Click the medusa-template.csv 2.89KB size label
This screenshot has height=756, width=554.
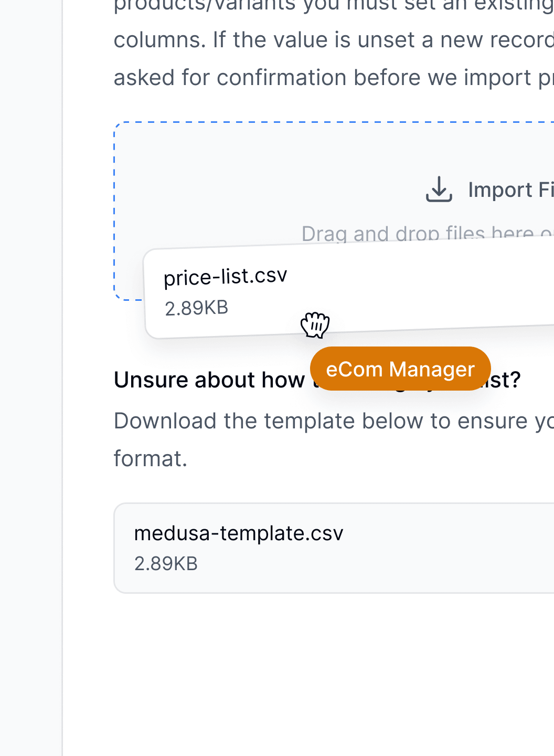(x=166, y=563)
